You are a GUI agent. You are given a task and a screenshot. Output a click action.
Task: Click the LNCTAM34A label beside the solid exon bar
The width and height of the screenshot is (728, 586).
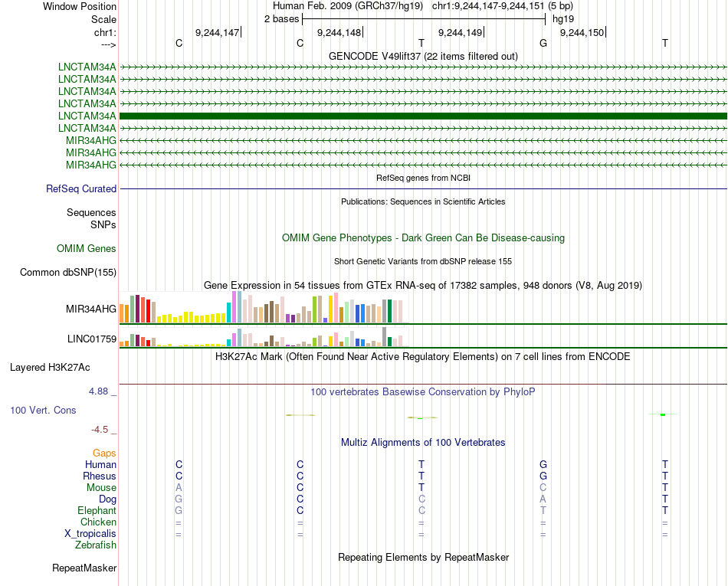pos(87,116)
